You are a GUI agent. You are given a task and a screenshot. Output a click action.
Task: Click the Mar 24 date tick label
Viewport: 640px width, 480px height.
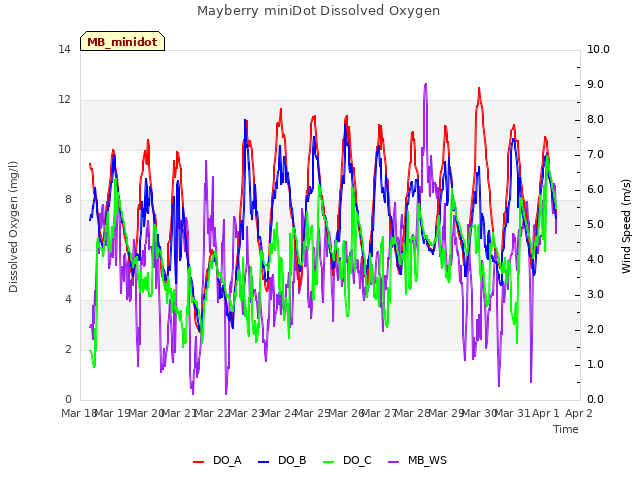tap(279, 413)
